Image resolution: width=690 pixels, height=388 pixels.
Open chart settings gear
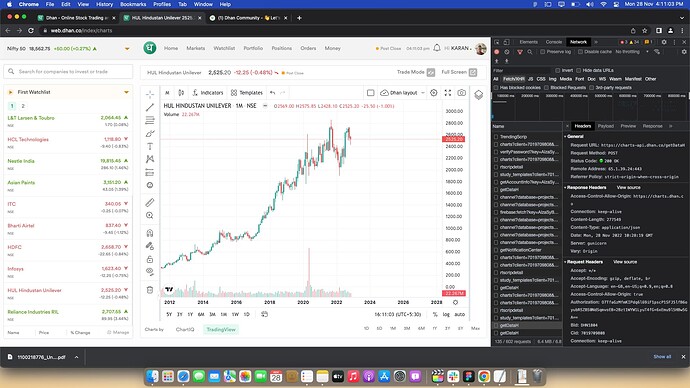click(x=433, y=93)
